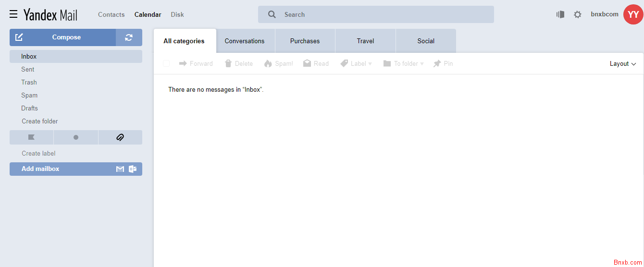Click the Label tag icon
Screen dimensions: 644x267
click(x=344, y=63)
